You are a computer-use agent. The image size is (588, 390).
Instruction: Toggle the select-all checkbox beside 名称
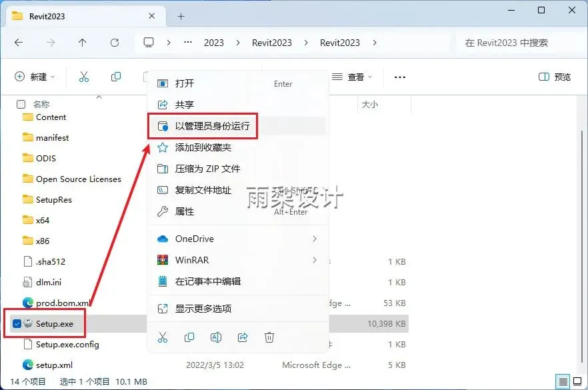tap(21, 104)
